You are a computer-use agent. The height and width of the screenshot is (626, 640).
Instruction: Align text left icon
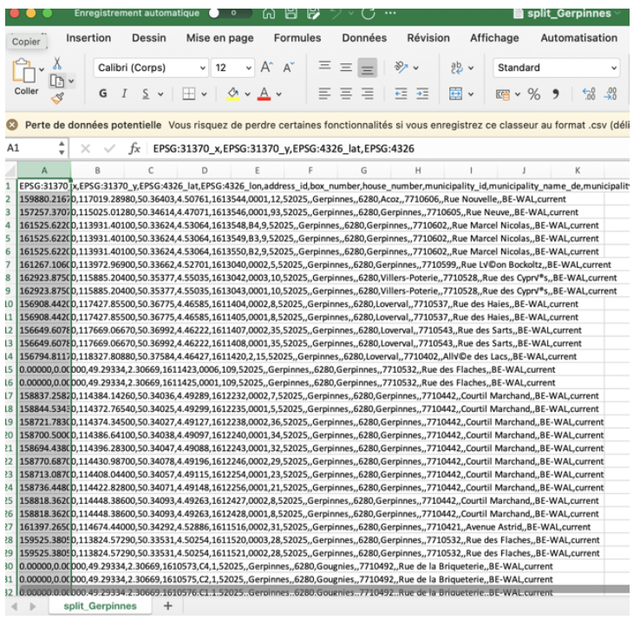325,94
